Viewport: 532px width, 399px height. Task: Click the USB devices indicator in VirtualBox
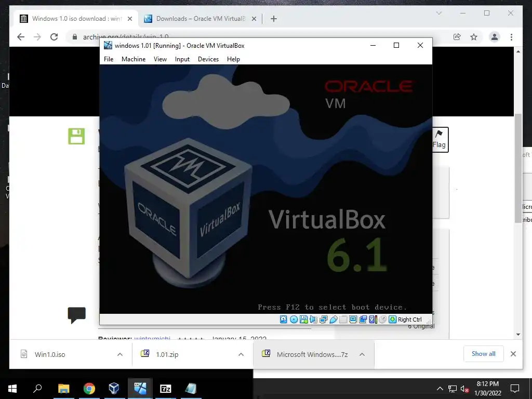[x=333, y=320]
